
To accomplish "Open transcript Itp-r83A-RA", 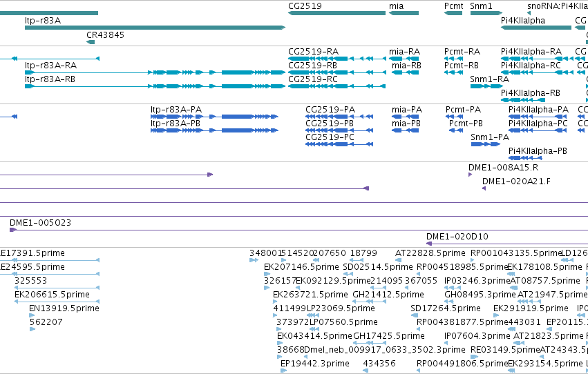I will [x=155, y=72].
